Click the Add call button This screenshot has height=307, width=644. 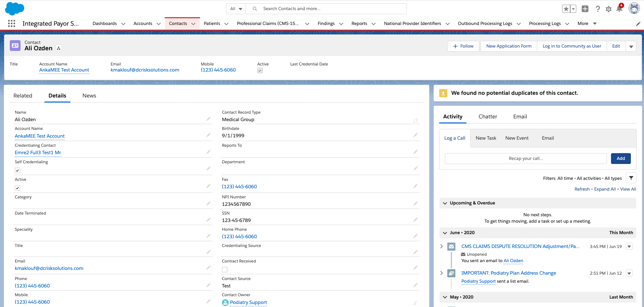621,159
